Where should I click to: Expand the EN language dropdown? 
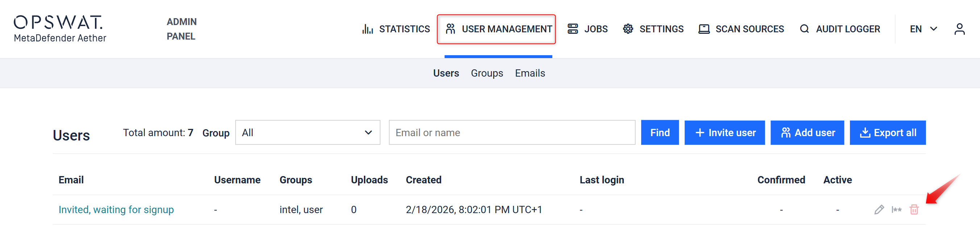coord(923,29)
